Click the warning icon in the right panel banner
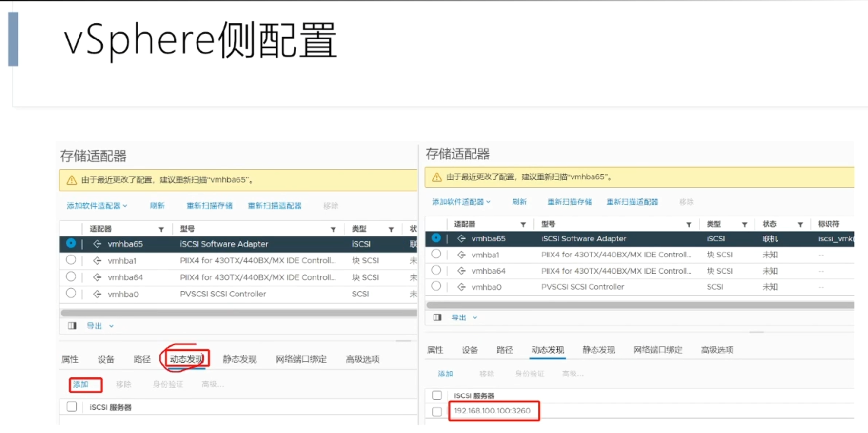868x433 pixels. 436,177
